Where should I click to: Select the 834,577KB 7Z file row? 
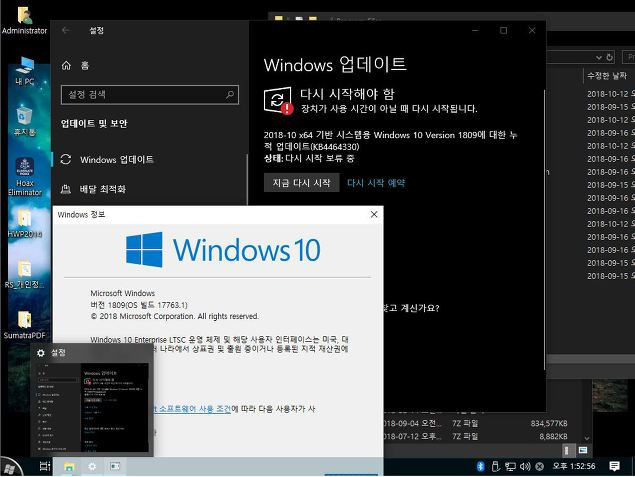476,423
